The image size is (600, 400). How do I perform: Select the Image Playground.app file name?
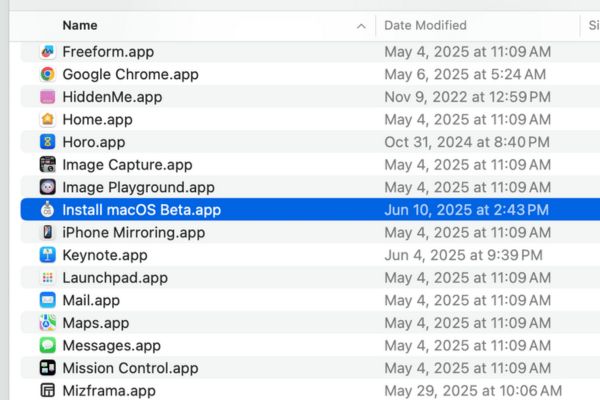(138, 187)
